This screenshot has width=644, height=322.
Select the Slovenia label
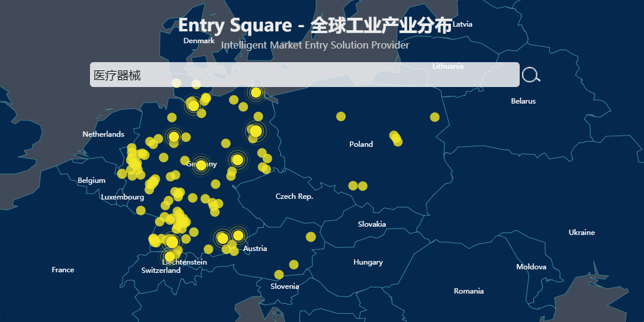[285, 286]
